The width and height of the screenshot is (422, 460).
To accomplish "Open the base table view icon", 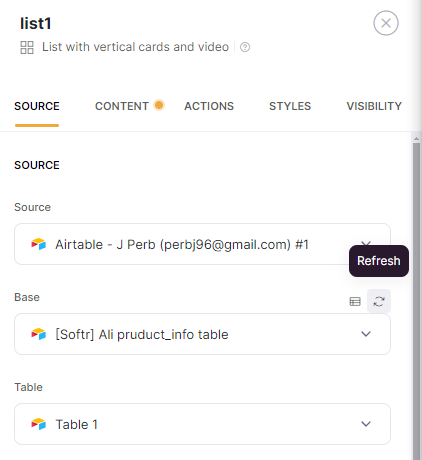I will coord(355,301).
